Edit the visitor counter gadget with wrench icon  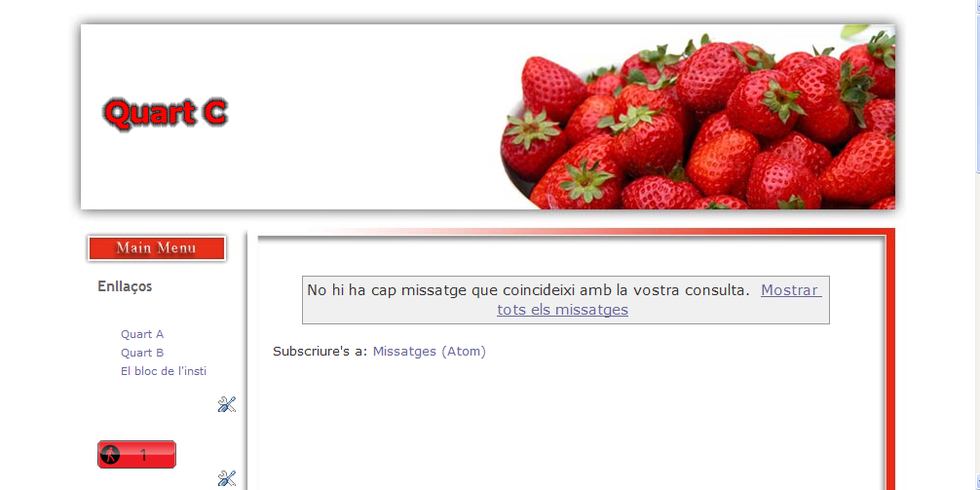pos(227,478)
